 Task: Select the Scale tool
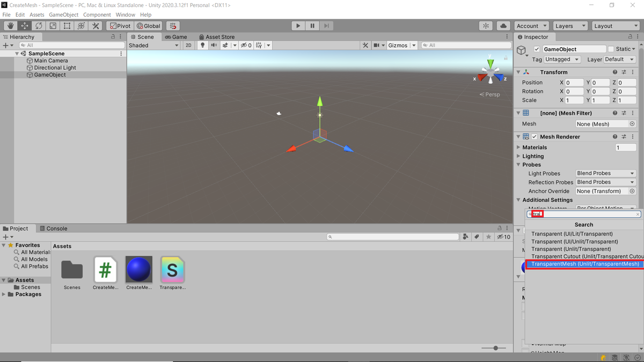(52, 25)
